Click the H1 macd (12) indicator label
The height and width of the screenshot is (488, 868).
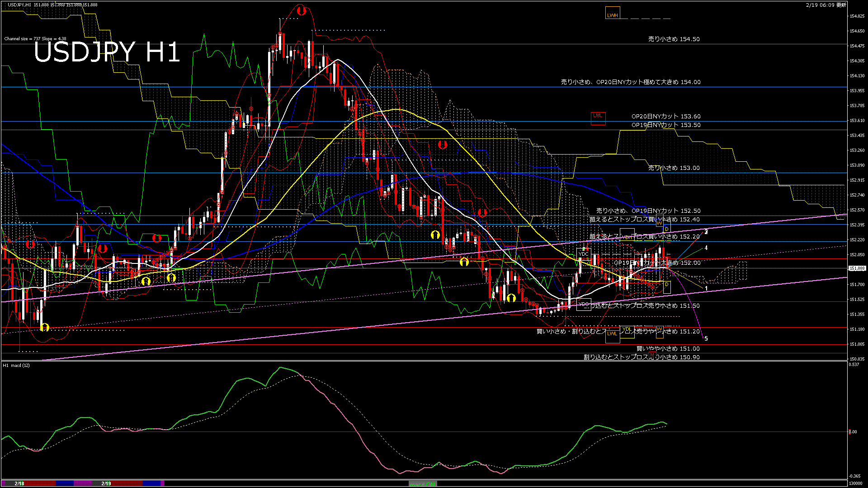17,365
